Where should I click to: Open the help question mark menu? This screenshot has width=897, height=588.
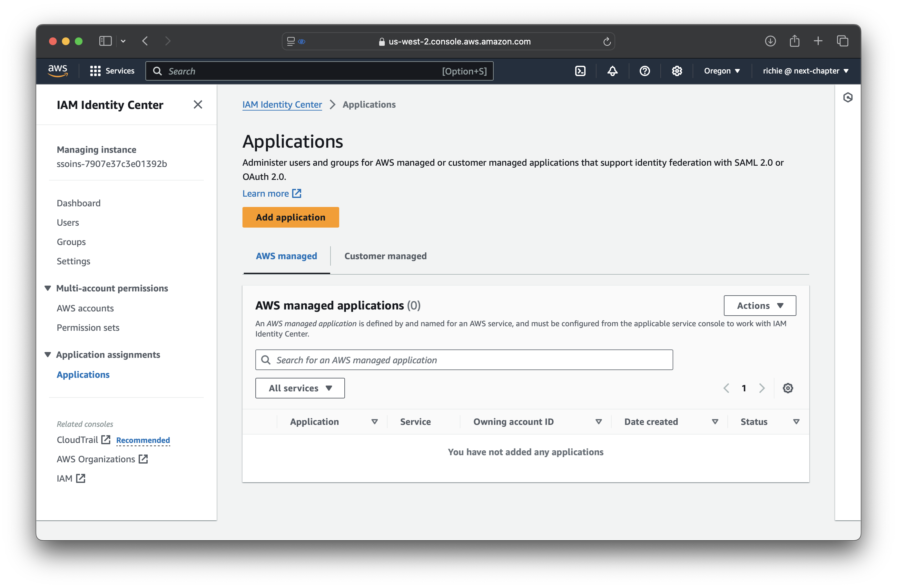645,71
